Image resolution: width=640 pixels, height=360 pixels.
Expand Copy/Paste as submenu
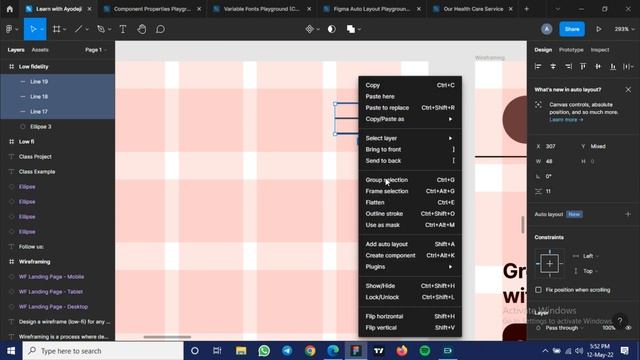point(410,119)
